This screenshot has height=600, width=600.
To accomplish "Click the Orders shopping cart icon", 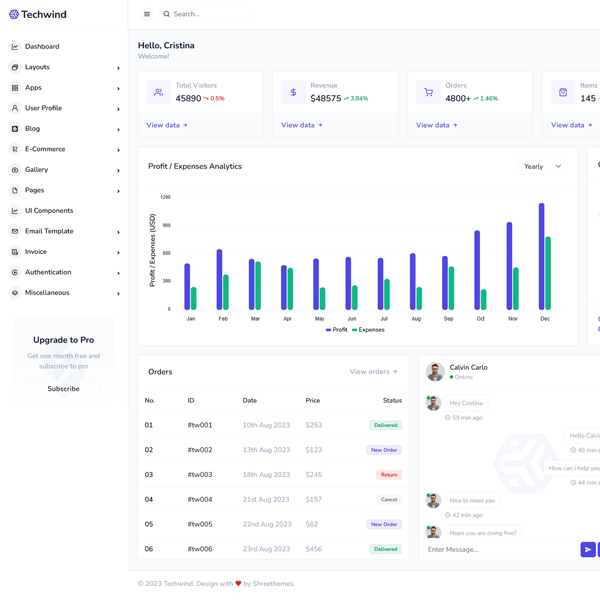I will click(428, 92).
